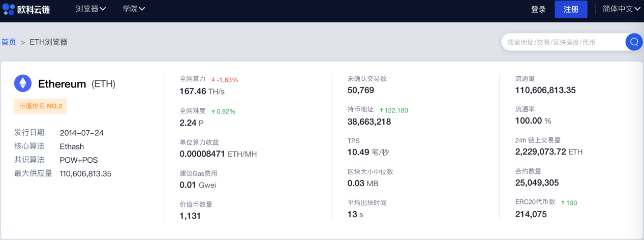Focus the 搜索地址/交易/区块高度/代币 search field
The height and width of the screenshot is (240, 644).
pyautogui.click(x=562, y=42)
